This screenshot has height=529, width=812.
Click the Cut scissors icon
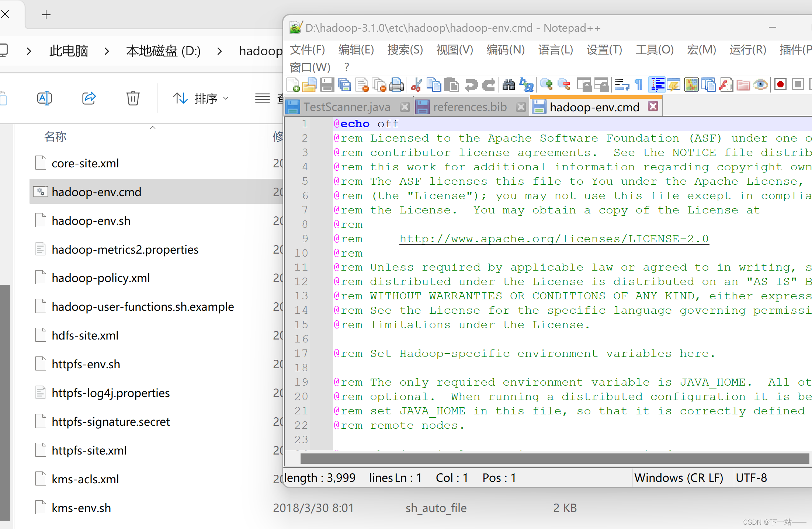coord(417,85)
